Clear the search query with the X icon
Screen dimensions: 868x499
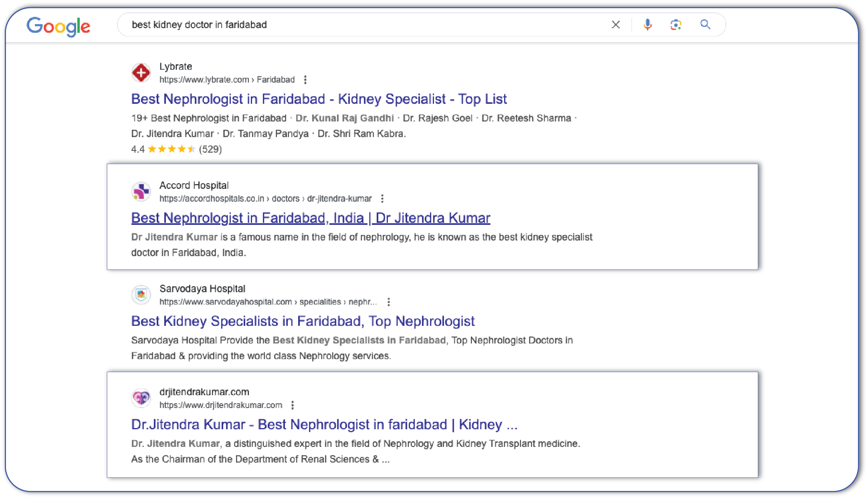pos(616,25)
